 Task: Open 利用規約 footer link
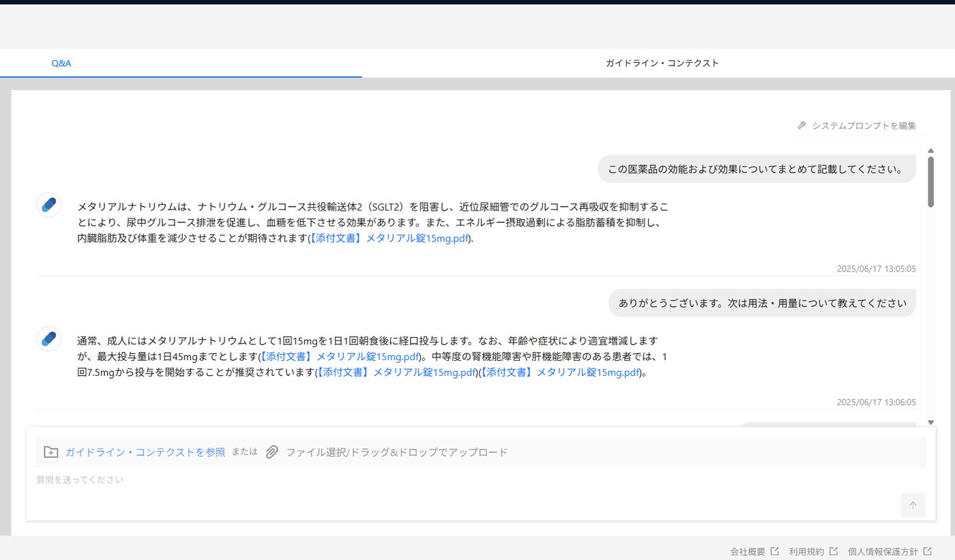806,551
